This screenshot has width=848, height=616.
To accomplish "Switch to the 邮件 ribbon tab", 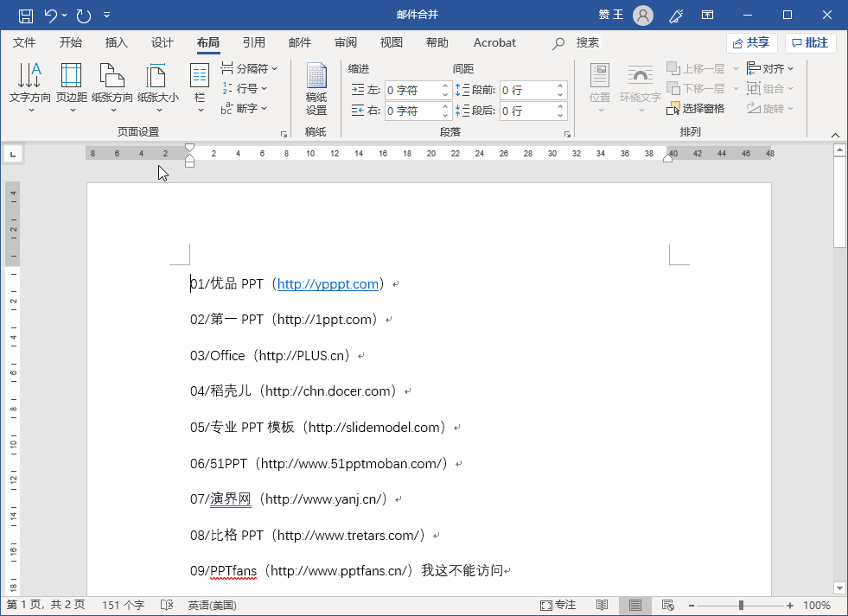I will 299,42.
